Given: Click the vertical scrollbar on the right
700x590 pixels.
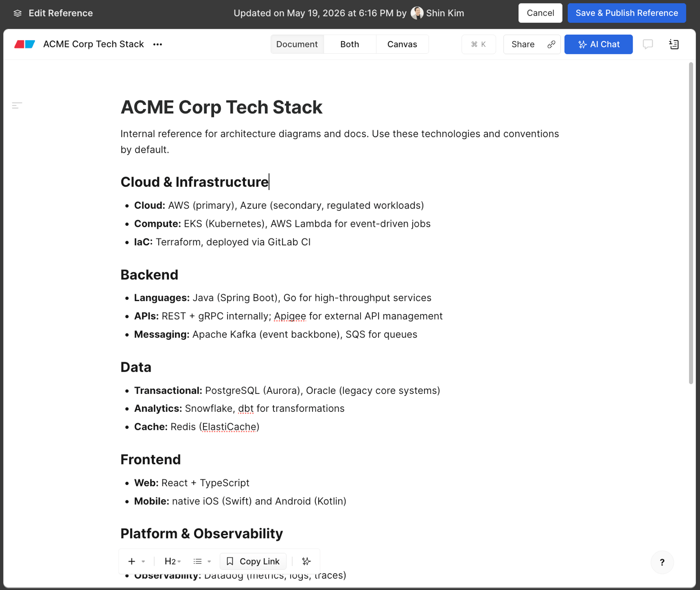Looking at the screenshot, I should pyautogui.click(x=691, y=223).
